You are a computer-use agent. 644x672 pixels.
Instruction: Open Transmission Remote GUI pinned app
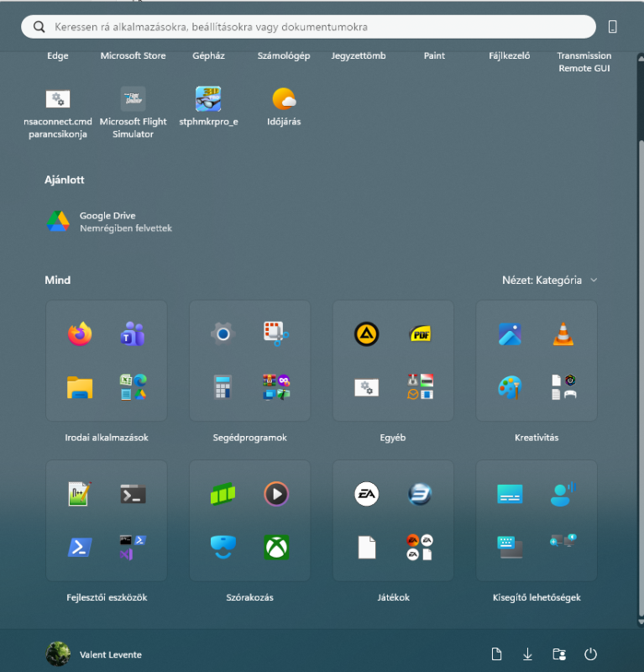(584, 61)
